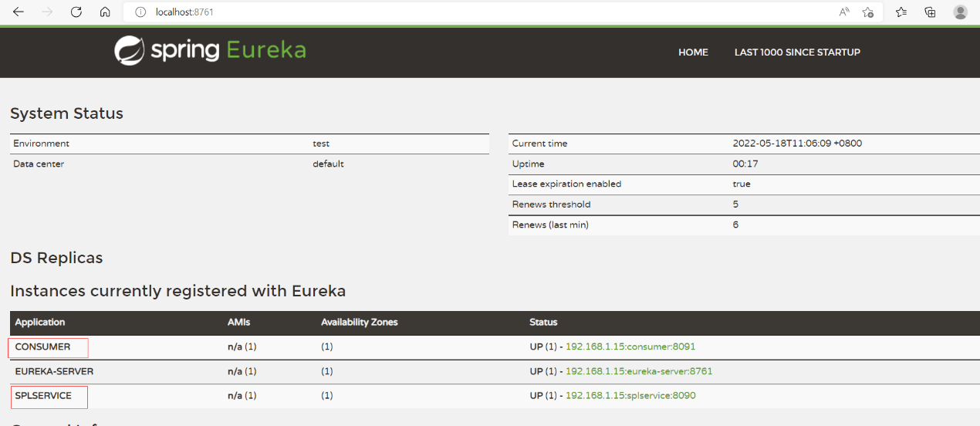
Task: Open the favorites list icon
Action: click(x=901, y=12)
